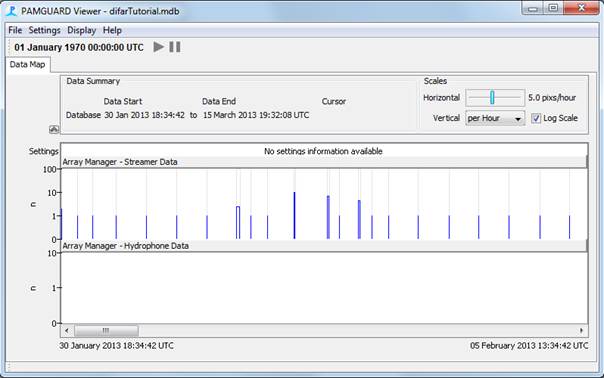This screenshot has width=604, height=378.
Task: Click the horizontal scrollbar thumb
Action: [106, 331]
